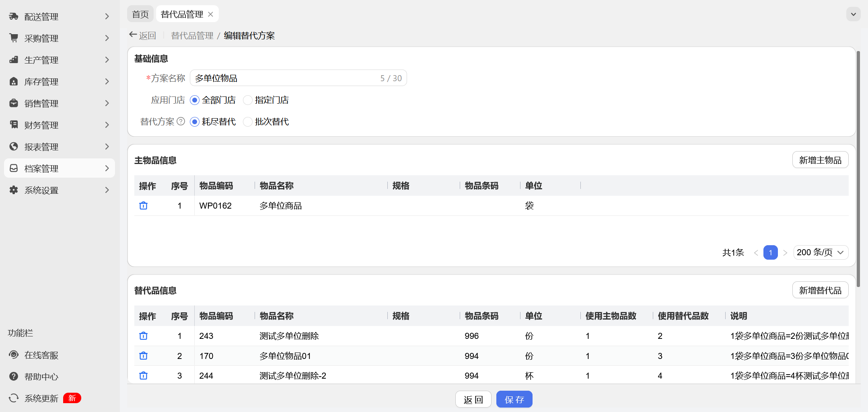Select 耗尽替代 radio button

coord(195,122)
